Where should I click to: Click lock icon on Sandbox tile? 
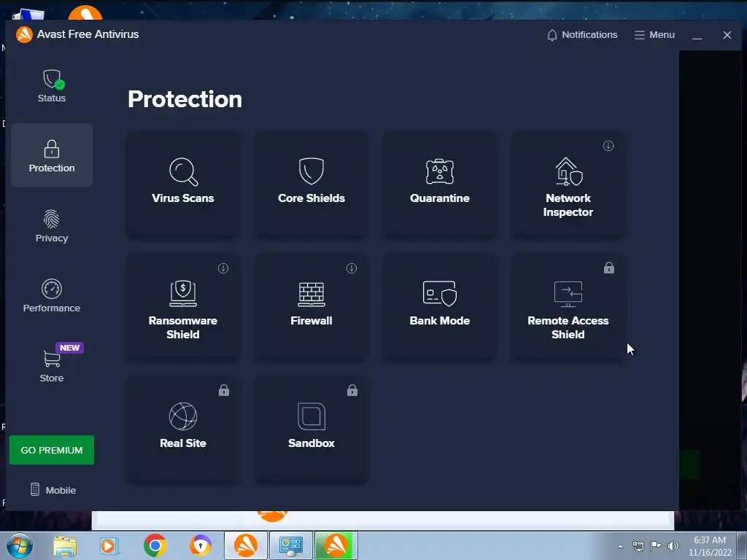coord(352,390)
